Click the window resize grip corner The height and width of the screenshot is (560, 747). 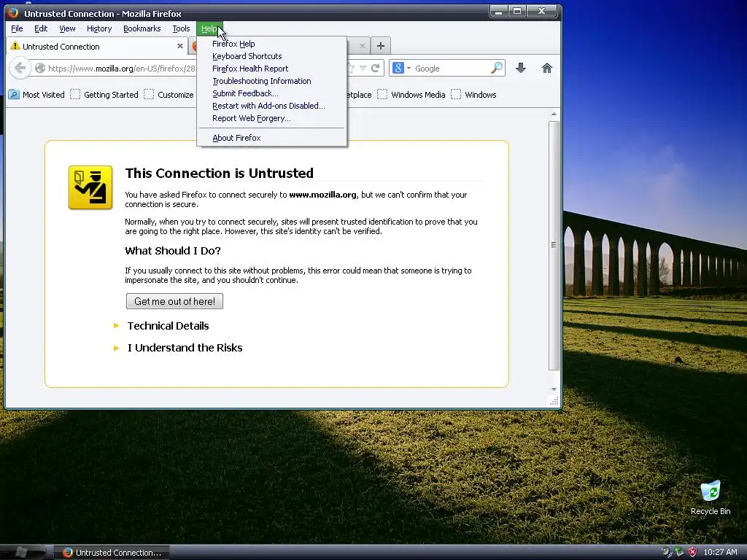point(554,402)
